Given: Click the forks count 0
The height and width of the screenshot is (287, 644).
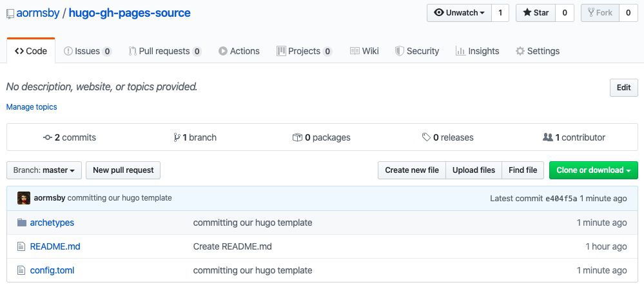Looking at the screenshot, I should tap(628, 13).
